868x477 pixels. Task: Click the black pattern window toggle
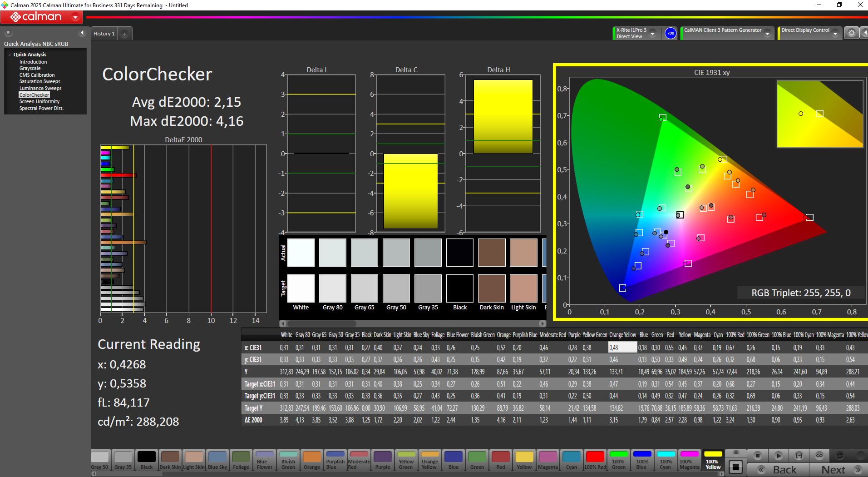pyautogui.click(x=736, y=467)
